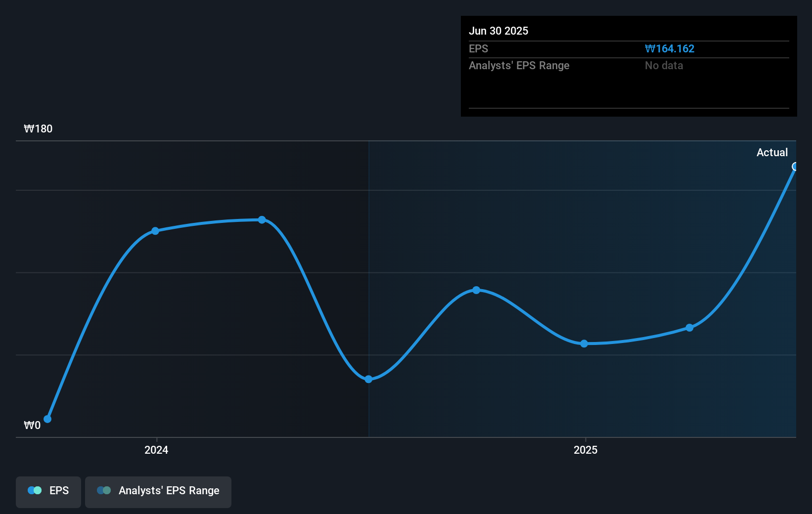Viewport: 812px width, 514px height.
Task: Toggle the Analysts' EPS Range series
Action: [x=158, y=491]
